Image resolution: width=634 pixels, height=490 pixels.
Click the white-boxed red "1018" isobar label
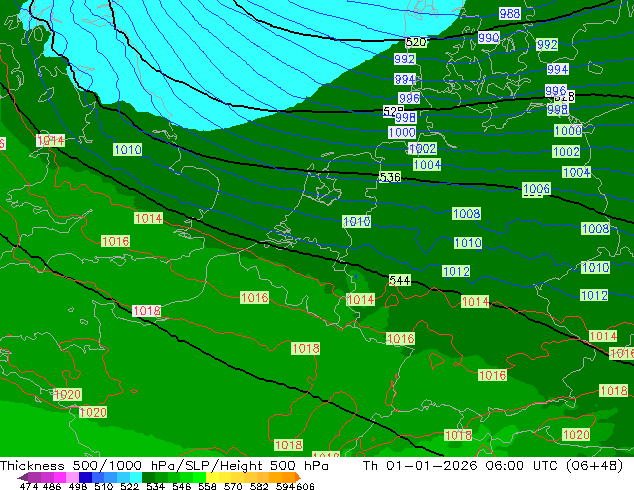coord(147,311)
